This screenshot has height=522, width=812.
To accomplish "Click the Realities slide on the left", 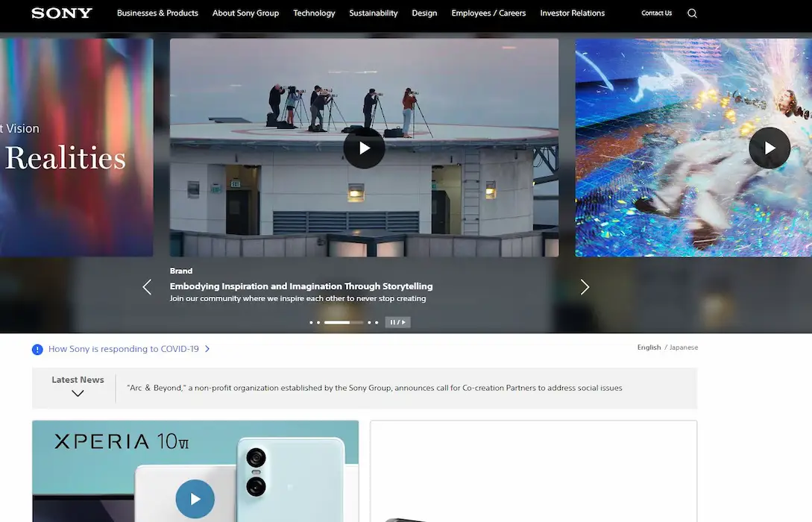I will [76, 148].
